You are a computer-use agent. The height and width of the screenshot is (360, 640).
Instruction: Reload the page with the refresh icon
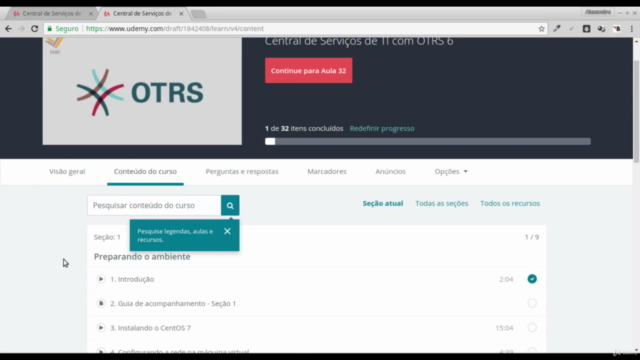click(x=35, y=29)
